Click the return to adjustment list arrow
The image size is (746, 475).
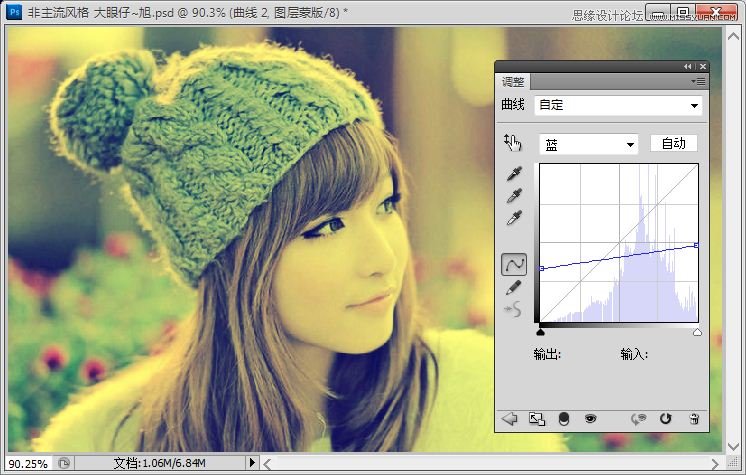tap(509, 419)
